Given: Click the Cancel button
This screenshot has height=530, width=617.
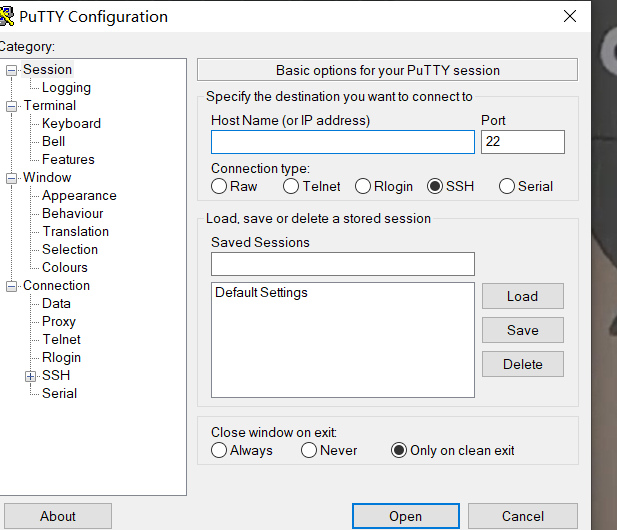Looking at the screenshot, I should point(523,516).
